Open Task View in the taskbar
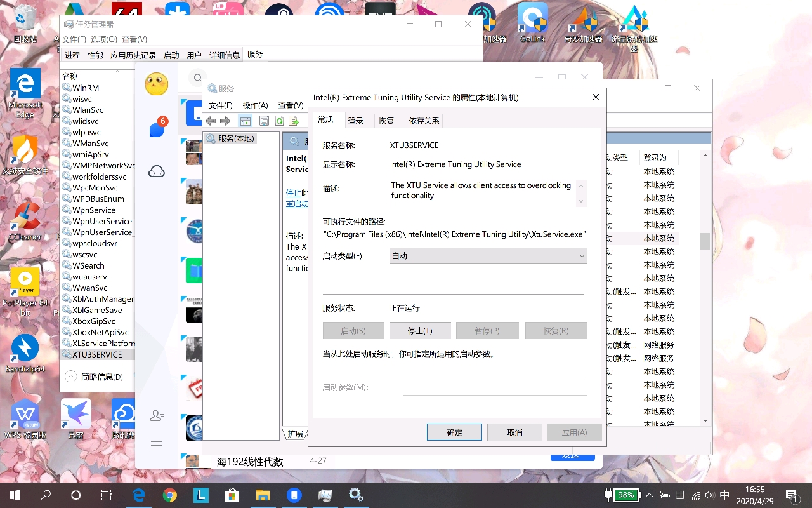This screenshot has height=508, width=812. 107,495
